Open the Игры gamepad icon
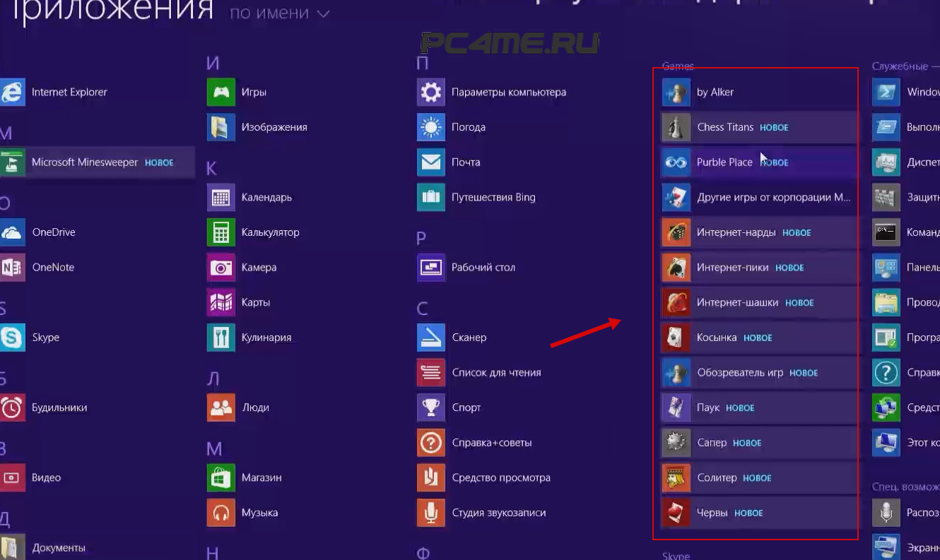The height and width of the screenshot is (560, 940). point(221,92)
